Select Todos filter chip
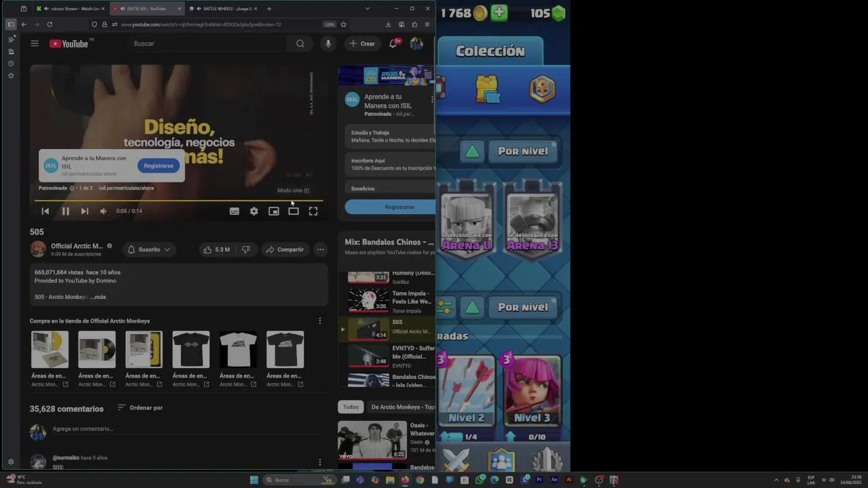The width and height of the screenshot is (868, 488). pyautogui.click(x=351, y=407)
